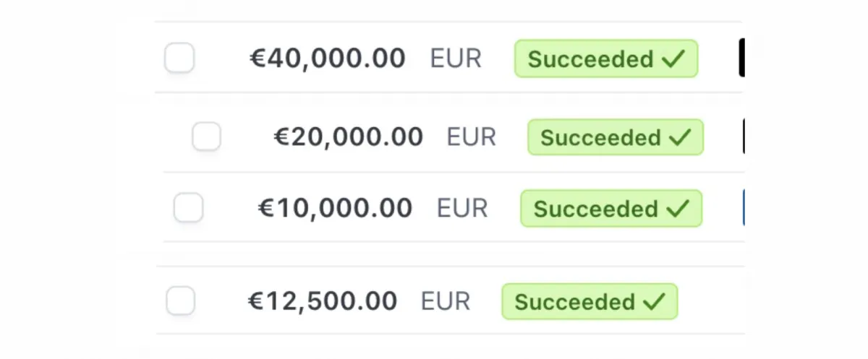Click the black card icon in €40,000.00 row
868x359 pixels.
click(741, 59)
